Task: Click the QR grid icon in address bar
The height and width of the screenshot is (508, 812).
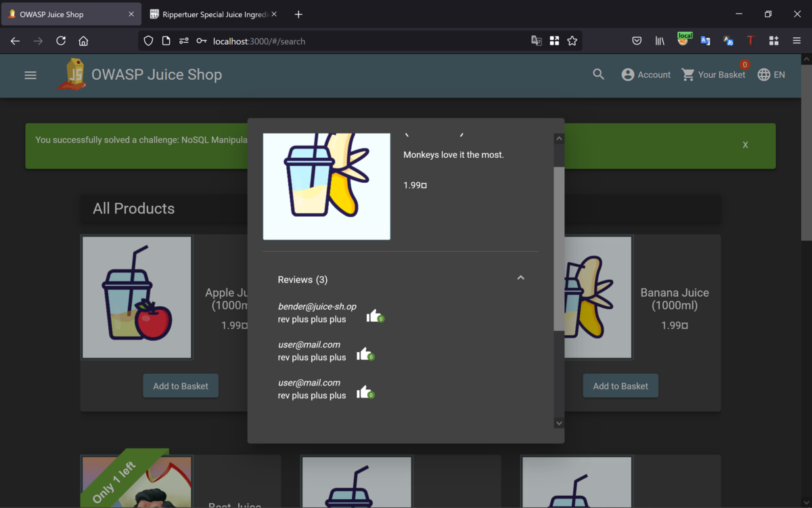Action: click(x=554, y=41)
